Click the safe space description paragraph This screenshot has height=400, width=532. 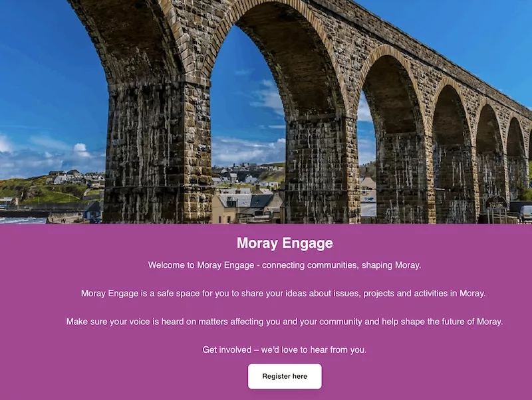point(283,293)
